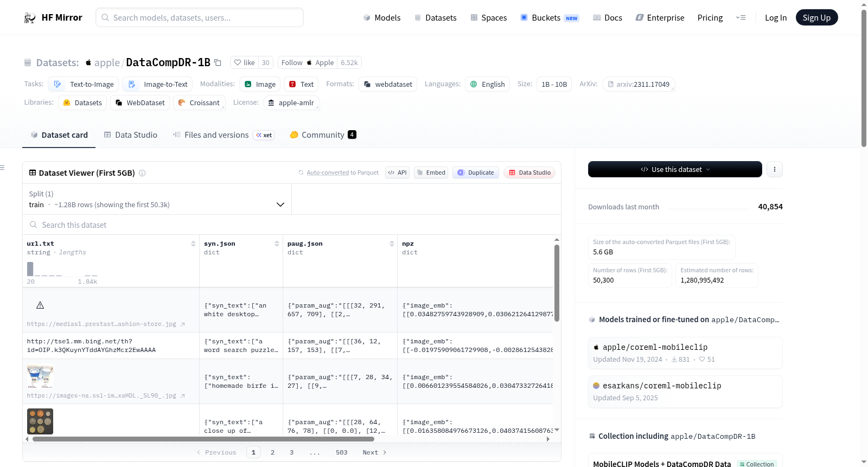The width and height of the screenshot is (868, 467).
Task: Click the table vertical scrollbar
Action: 557,283
